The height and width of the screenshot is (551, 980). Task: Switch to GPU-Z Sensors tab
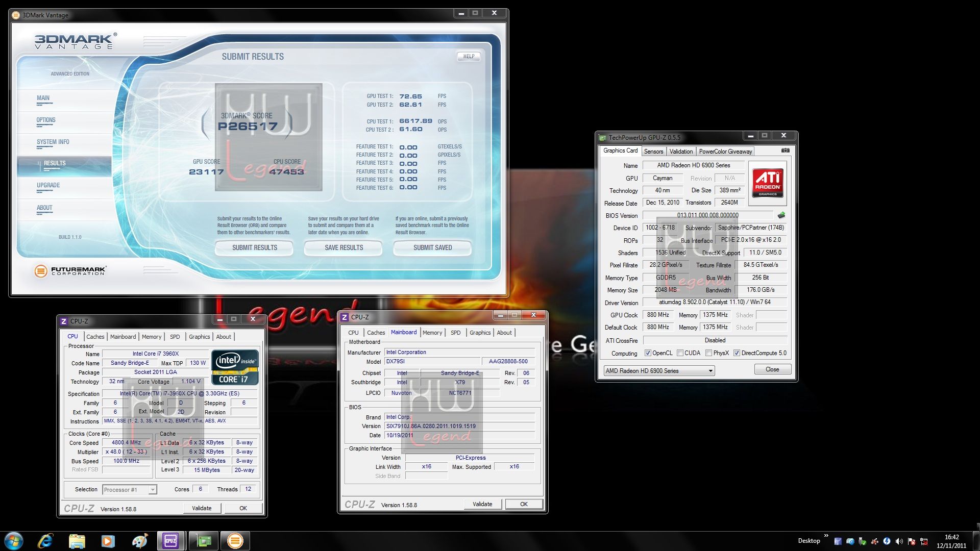tap(653, 152)
